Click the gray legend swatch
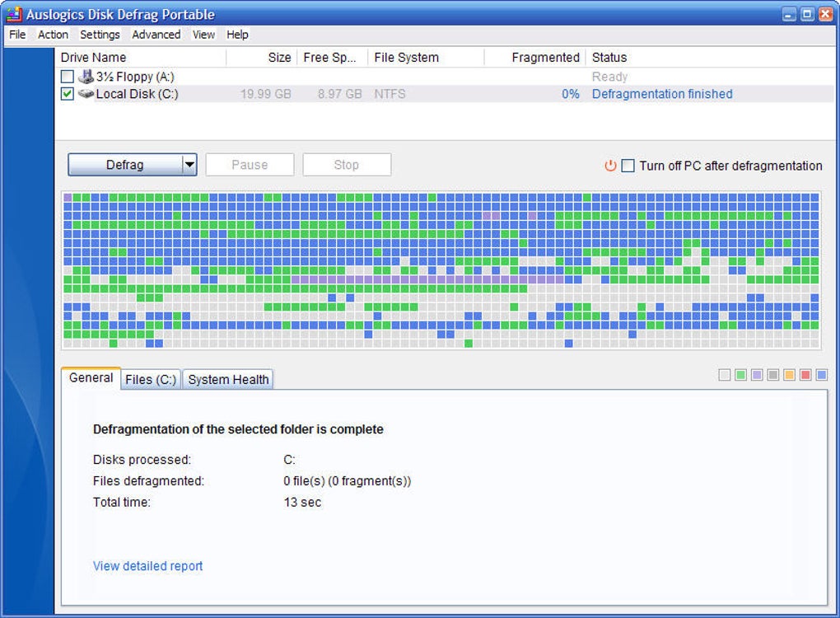 pos(773,375)
